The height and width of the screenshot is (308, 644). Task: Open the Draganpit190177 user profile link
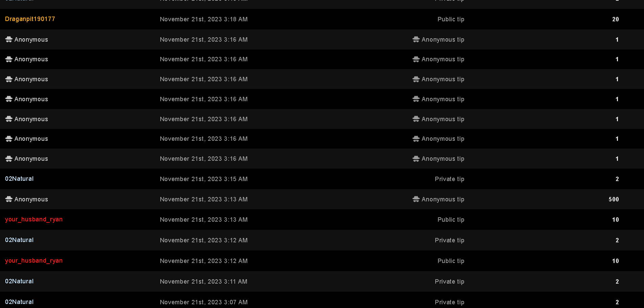point(30,19)
